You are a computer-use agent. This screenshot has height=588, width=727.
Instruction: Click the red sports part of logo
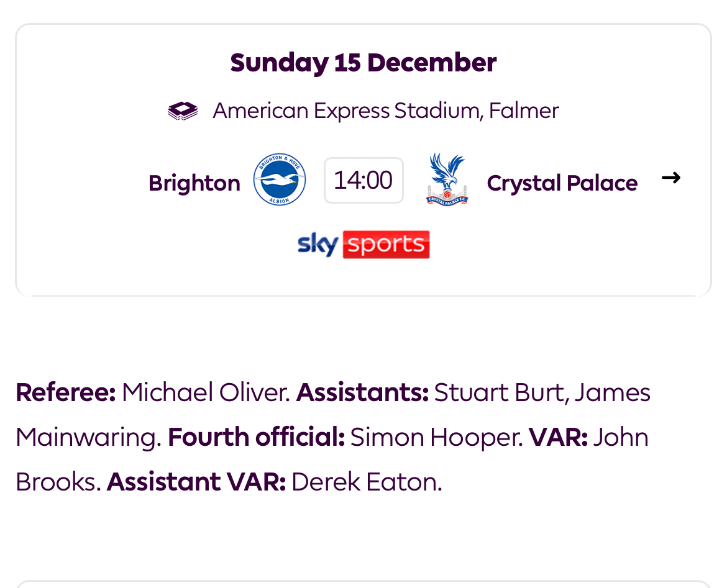click(386, 244)
